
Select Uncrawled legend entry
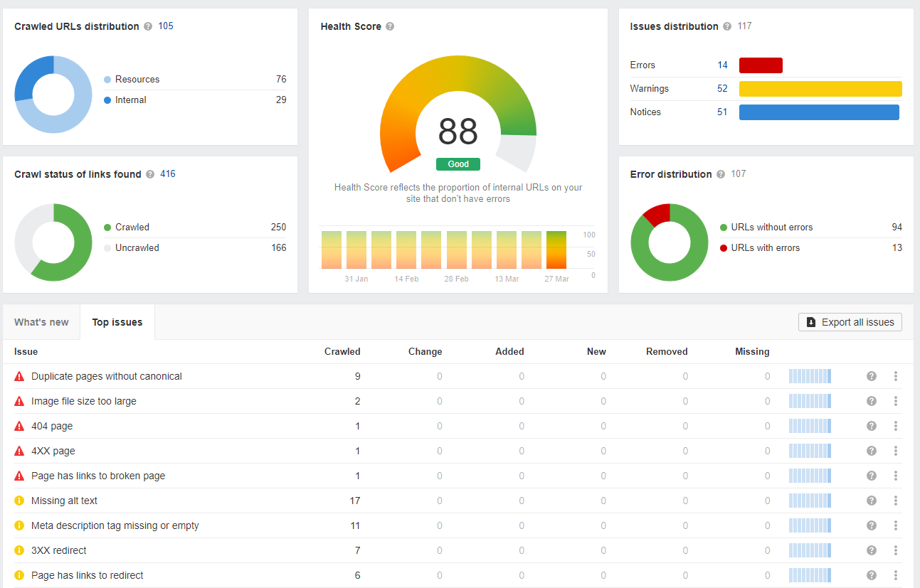131,247
